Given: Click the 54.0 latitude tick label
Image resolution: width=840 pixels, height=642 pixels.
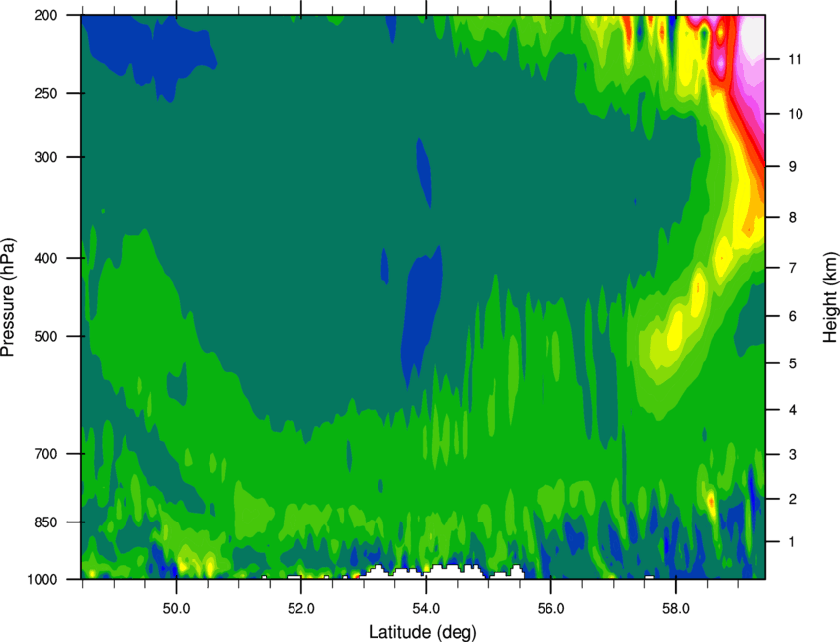Looking at the screenshot, I should pyautogui.click(x=427, y=608).
